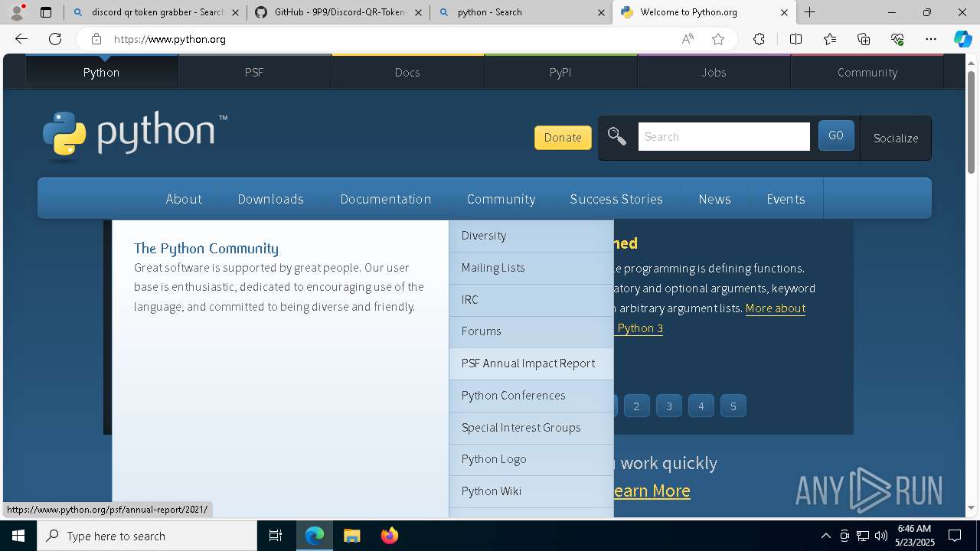Open the favorites list icon
Screen dimensions: 980x551
point(830,39)
